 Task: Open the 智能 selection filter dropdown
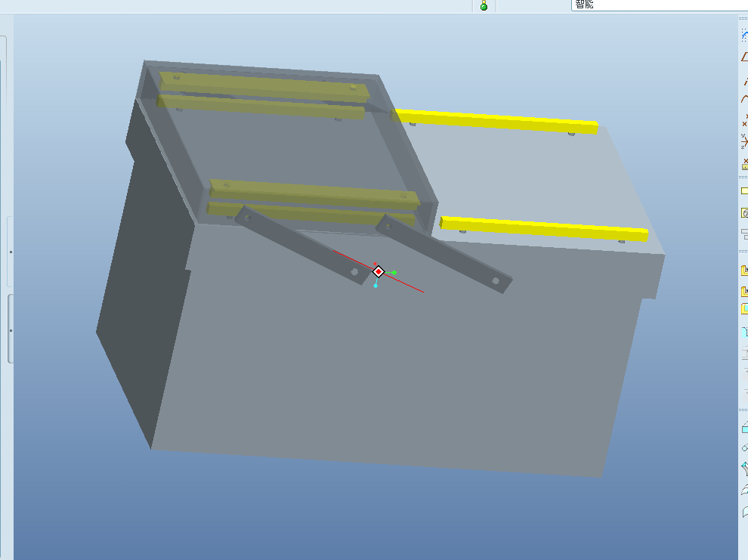click(x=660, y=5)
